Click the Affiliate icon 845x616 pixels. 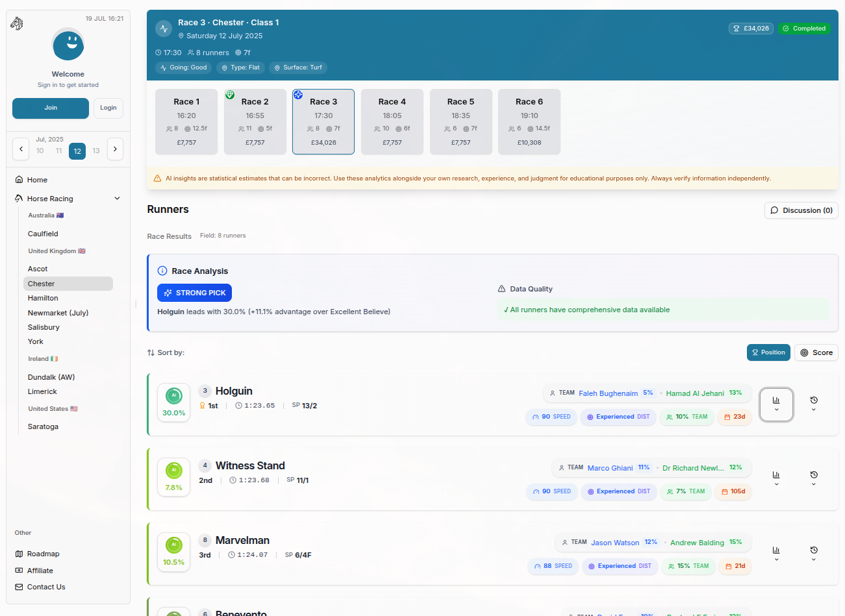coord(19,571)
